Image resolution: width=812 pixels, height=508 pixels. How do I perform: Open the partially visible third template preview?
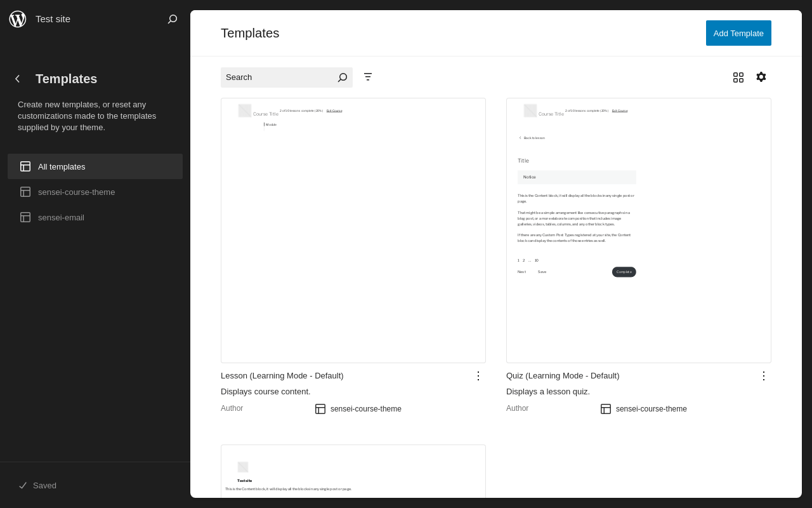353,471
